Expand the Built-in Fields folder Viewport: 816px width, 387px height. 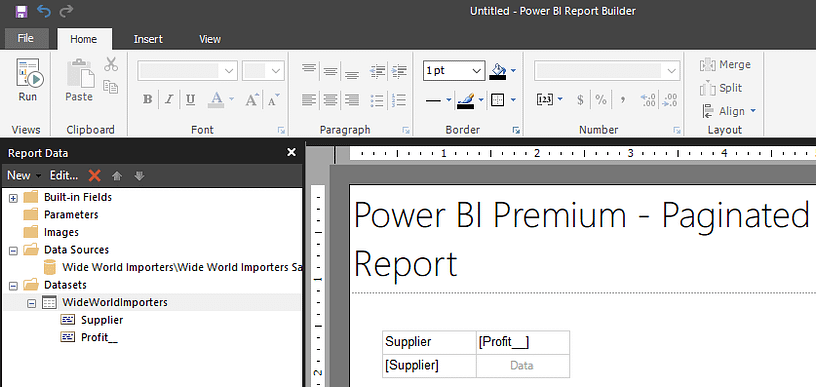14,198
